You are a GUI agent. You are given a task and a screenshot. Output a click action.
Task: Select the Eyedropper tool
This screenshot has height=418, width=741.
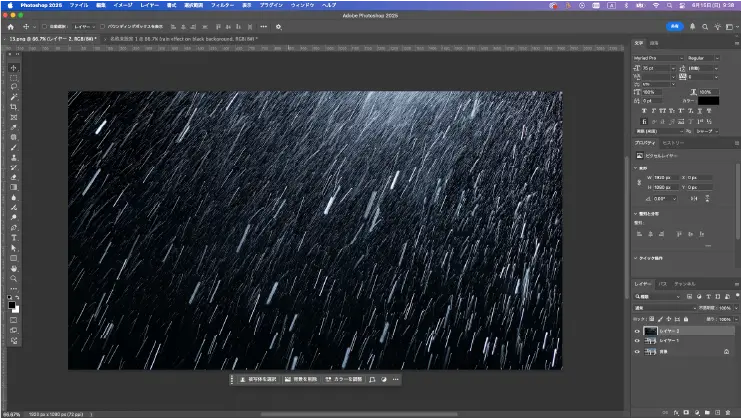pos(14,128)
